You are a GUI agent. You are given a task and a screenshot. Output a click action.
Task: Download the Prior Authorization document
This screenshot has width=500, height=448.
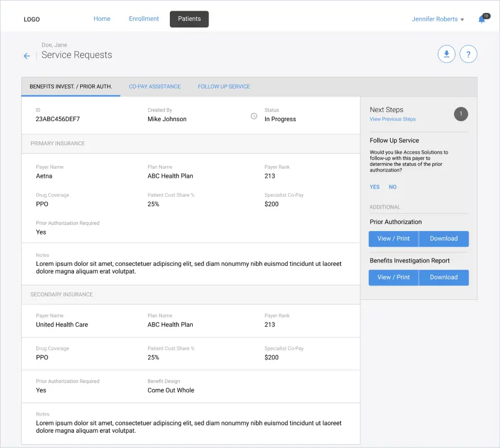point(443,239)
